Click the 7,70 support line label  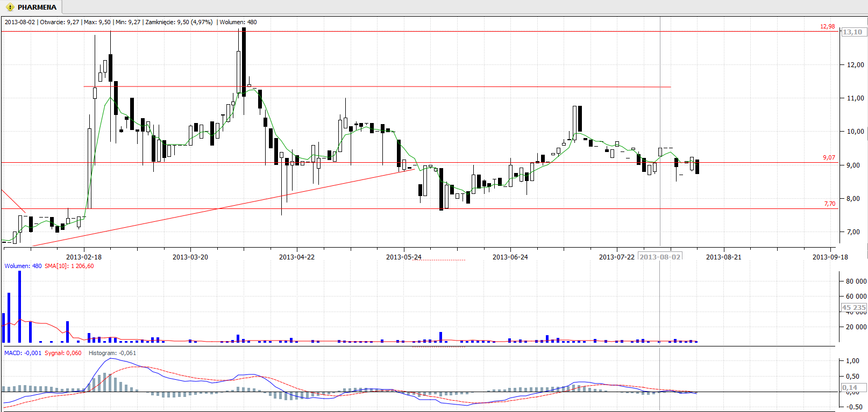coord(829,204)
